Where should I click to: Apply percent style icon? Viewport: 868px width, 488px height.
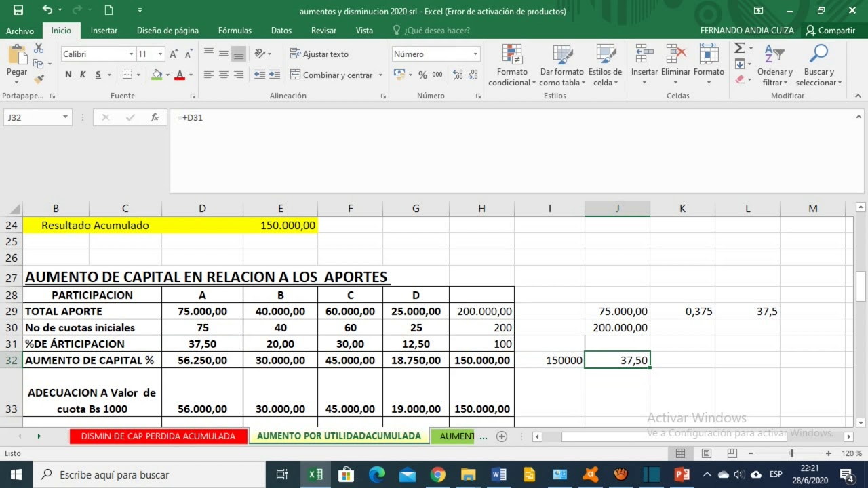tap(422, 75)
